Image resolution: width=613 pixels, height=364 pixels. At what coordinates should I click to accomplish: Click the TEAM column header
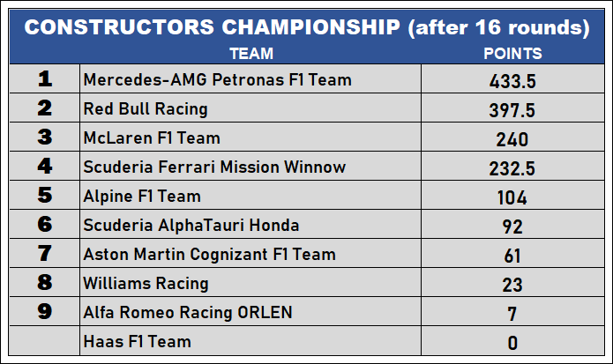point(250,54)
